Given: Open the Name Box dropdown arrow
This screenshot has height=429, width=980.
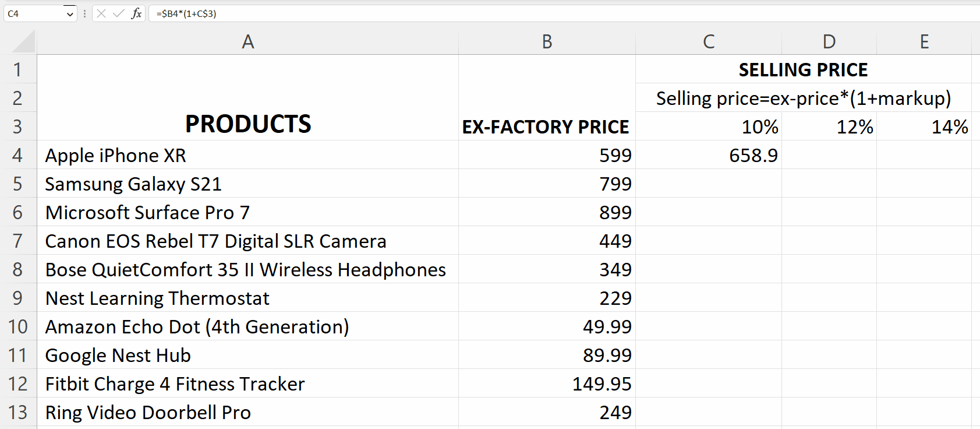Looking at the screenshot, I should (70, 13).
